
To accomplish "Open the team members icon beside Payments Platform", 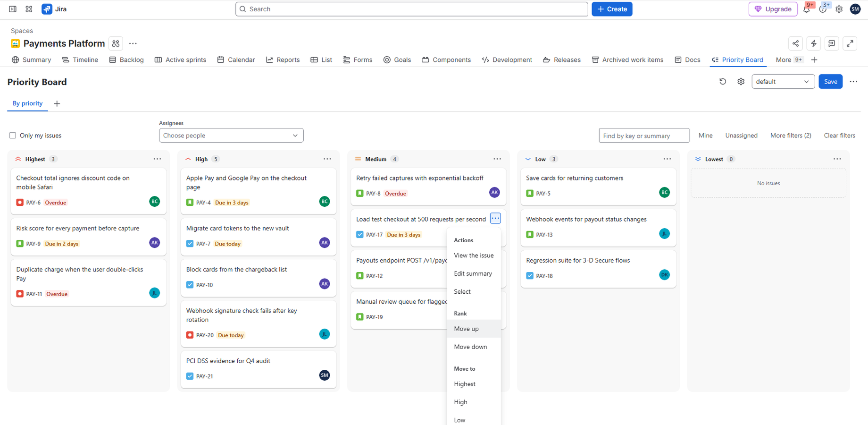I will (x=116, y=43).
